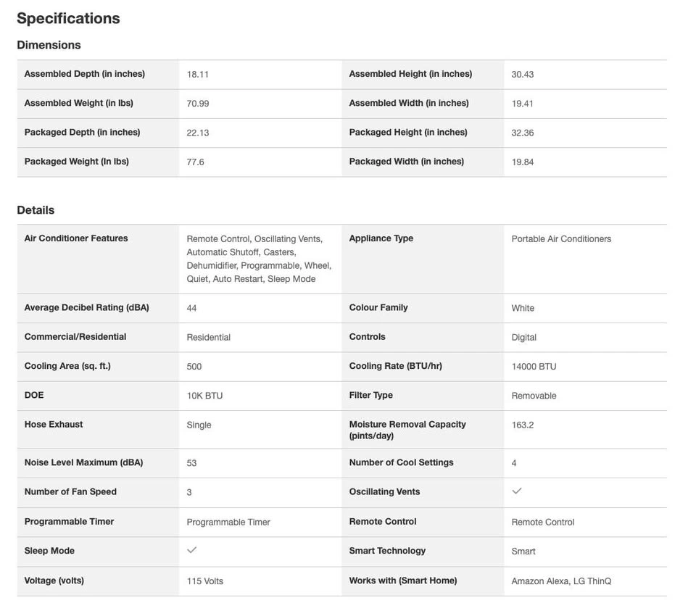This screenshot has height=616, width=696.
Task: Click the Hose Exhaust Single value
Action: [199, 425]
